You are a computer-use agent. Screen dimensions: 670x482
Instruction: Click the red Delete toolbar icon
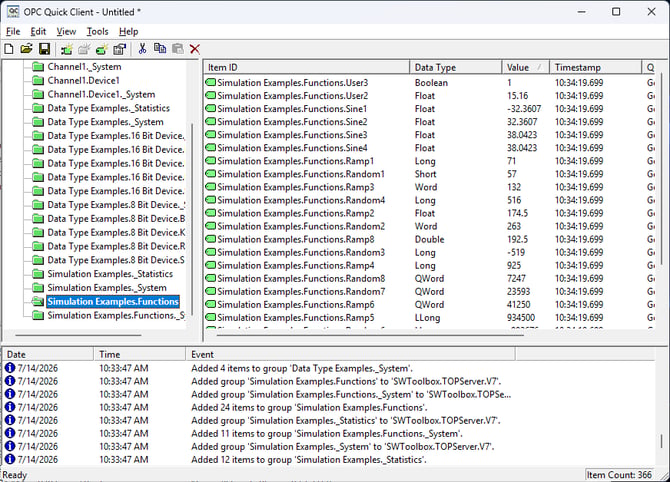tap(195, 49)
